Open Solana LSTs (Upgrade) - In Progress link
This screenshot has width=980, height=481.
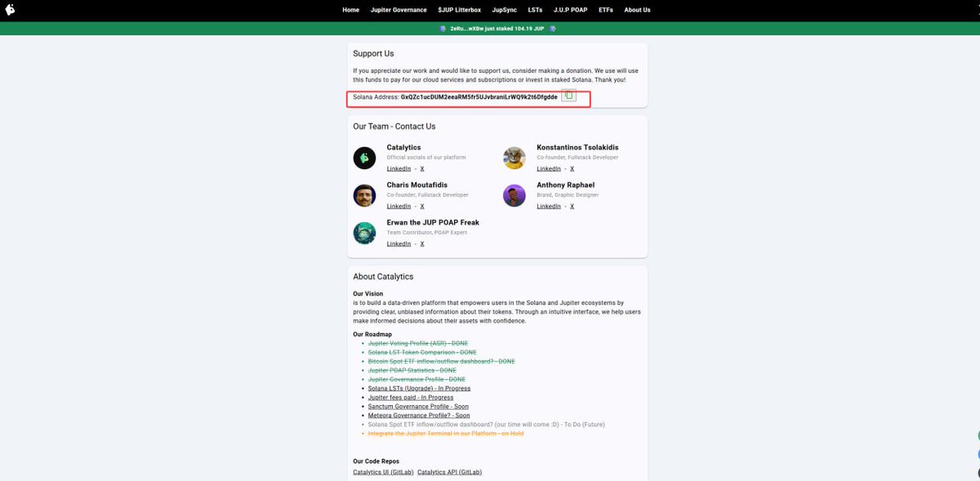click(419, 388)
